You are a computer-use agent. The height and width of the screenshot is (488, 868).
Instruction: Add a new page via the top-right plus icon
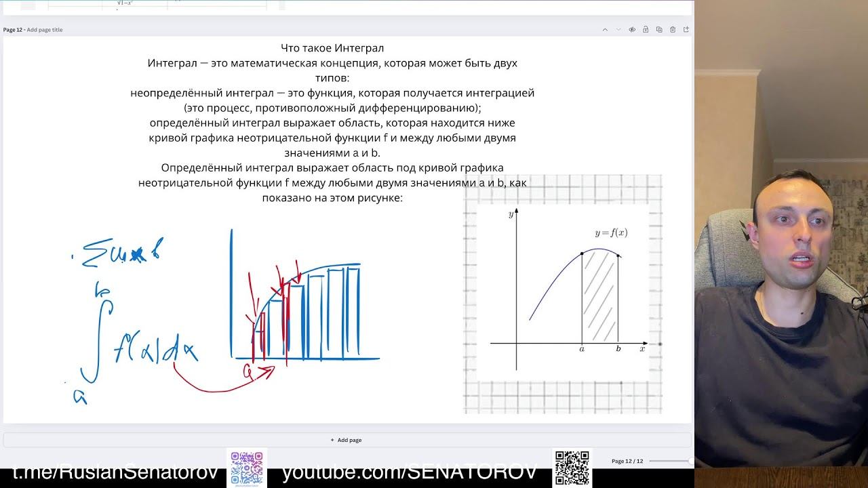686,30
